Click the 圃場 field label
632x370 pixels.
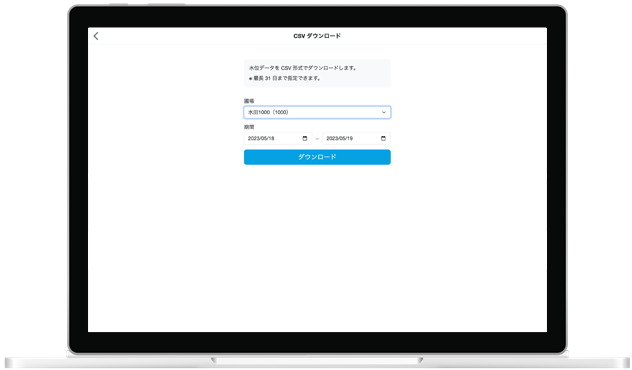coord(249,101)
